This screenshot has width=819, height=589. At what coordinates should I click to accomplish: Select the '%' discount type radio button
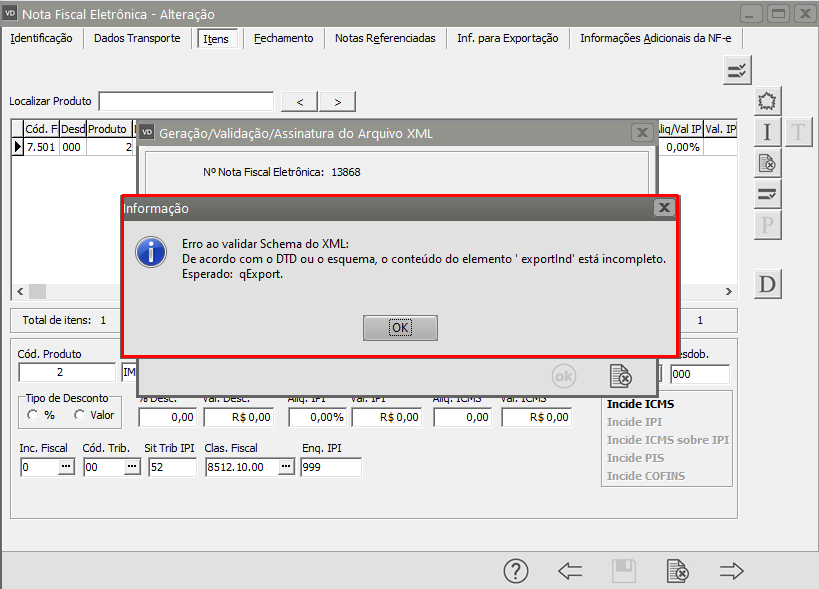(33, 415)
